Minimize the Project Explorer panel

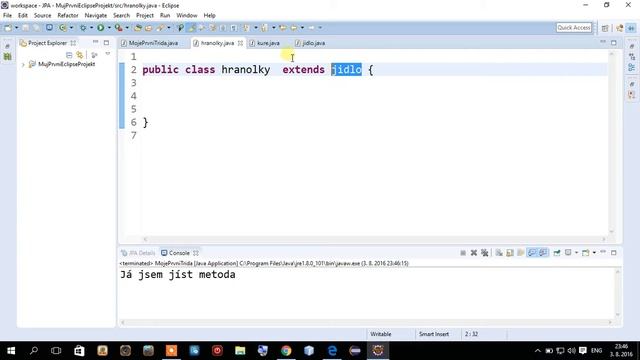point(95,42)
